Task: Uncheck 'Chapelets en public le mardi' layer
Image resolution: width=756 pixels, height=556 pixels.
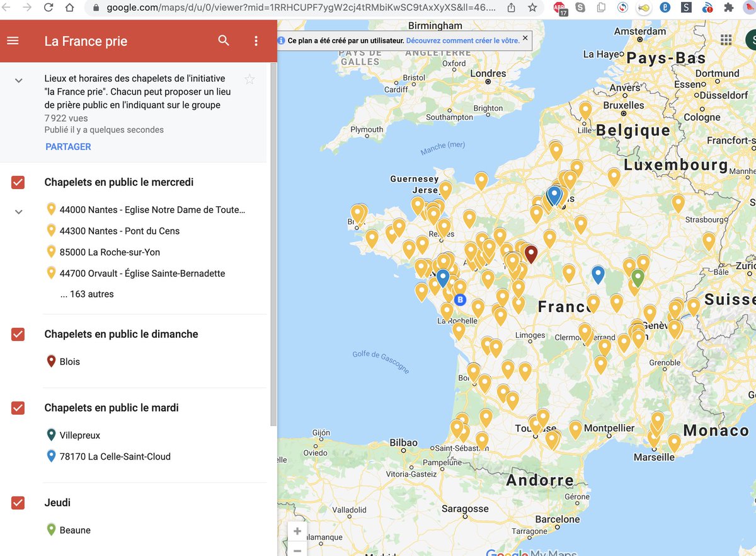Action: 18,408
